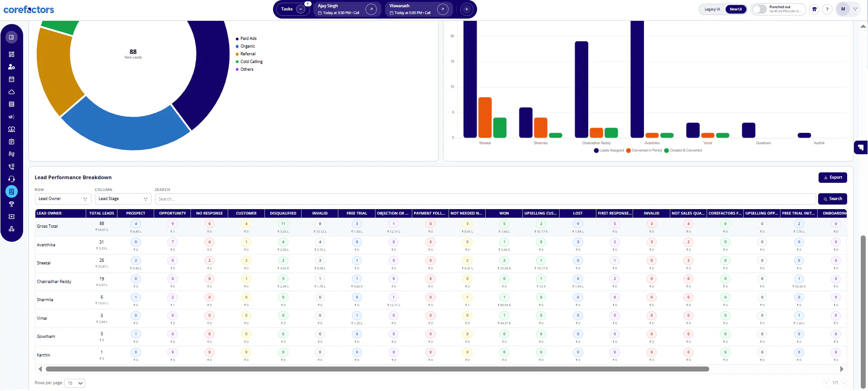The height and width of the screenshot is (391, 868).
Task: Open the clipboard sidebar icon
Action: 11,142
